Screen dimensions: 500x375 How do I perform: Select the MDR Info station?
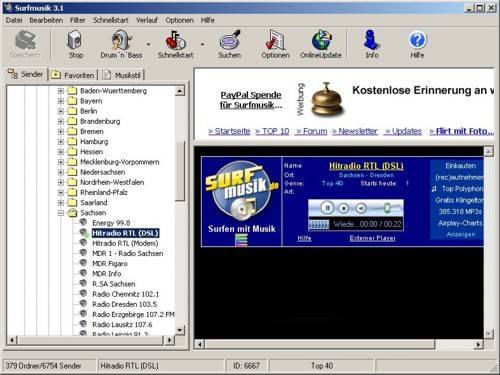coord(106,274)
